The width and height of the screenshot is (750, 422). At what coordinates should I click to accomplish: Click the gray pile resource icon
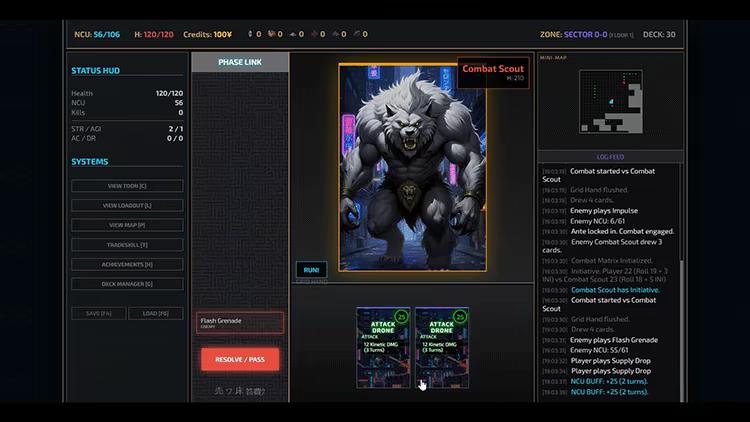click(293, 34)
